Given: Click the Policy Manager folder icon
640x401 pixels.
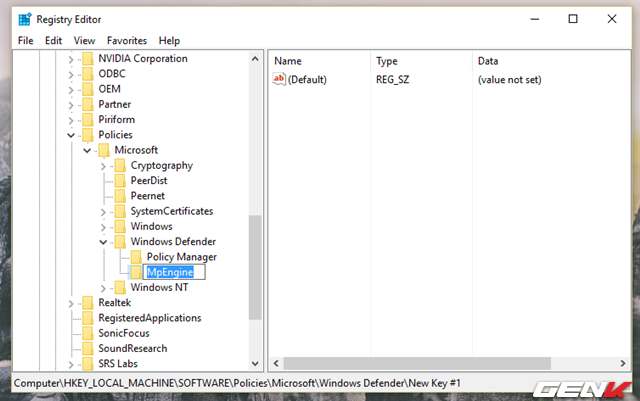Looking at the screenshot, I should pyautogui.click(x=136, y=257).
